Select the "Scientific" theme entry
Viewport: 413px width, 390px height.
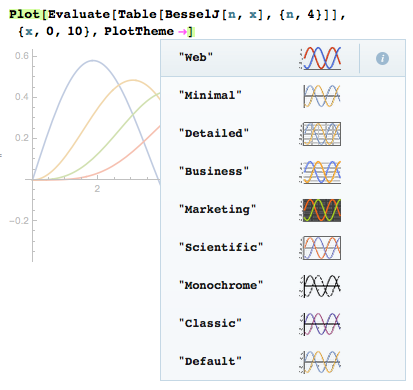pos(221,248)
